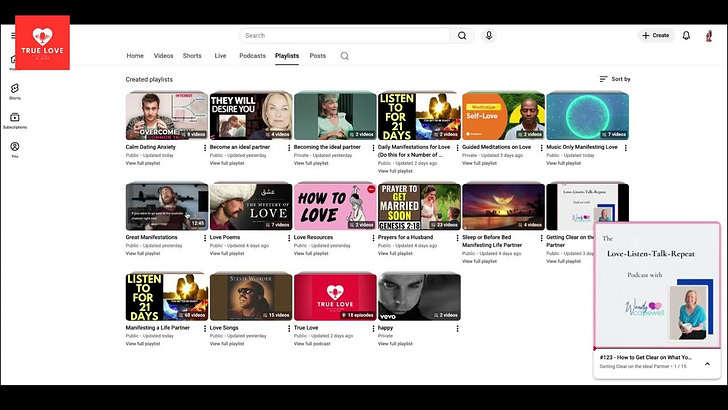The width and height of the screenshot is (728, 410).
Task: Open account avatar menu
Action: (709, 36)
